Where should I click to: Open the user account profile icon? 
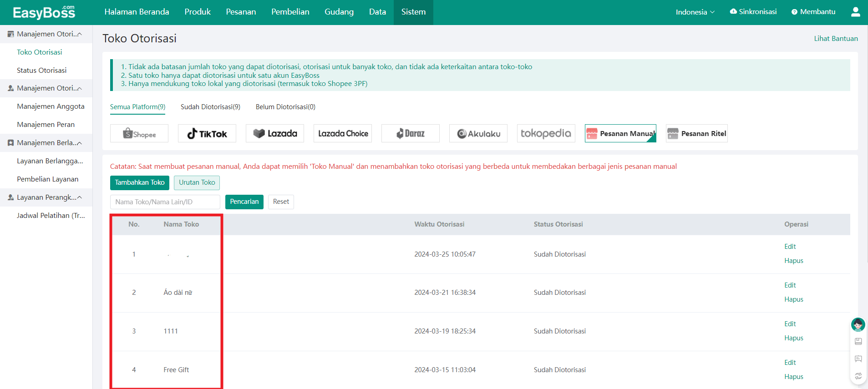click(x=855, y=12)
